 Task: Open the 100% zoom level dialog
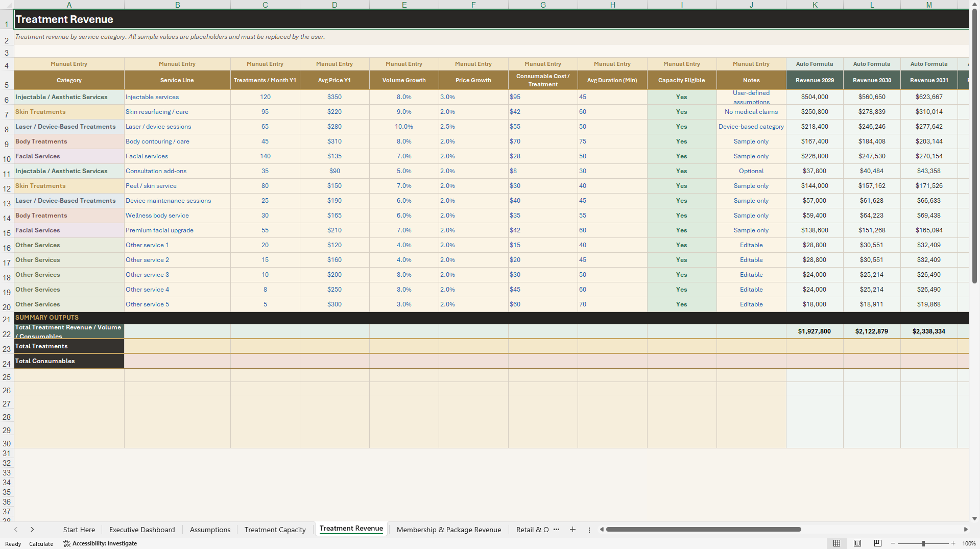[x=969, y=543]
